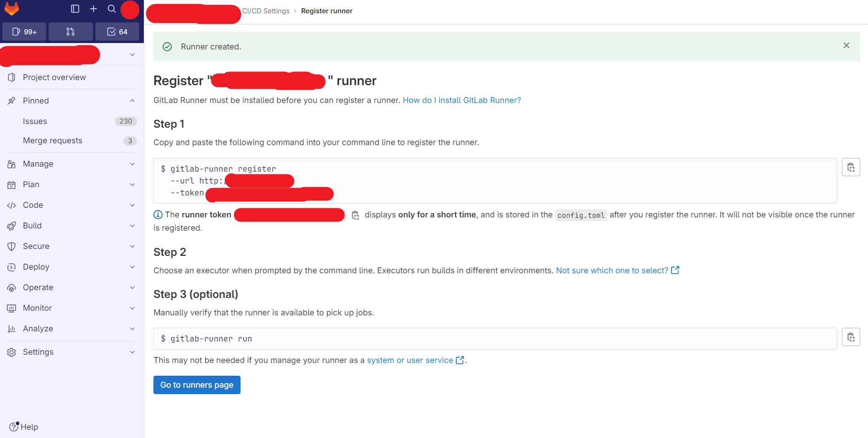Screen dimensions: 868x438
Task: Click the Merge requests count badge 3
Action: pyautogui.click(x=130, y=141)
